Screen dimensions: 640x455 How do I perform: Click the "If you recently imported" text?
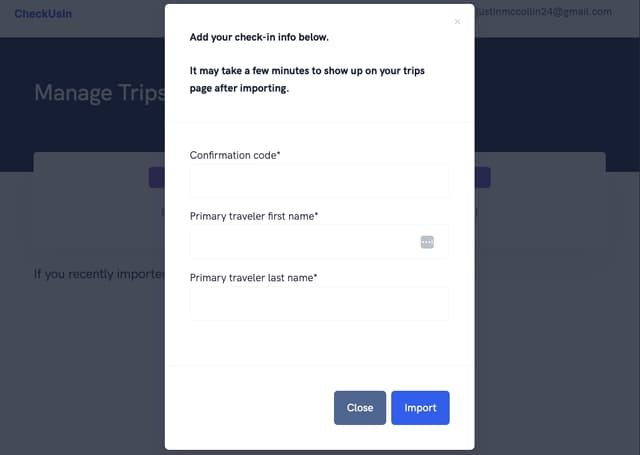[98, 273]
